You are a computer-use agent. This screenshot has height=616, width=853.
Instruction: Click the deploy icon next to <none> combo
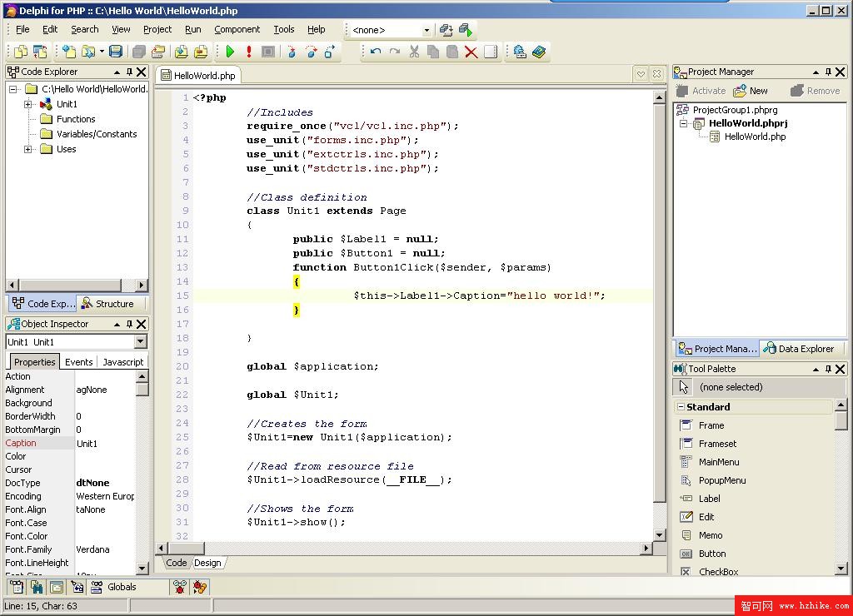(446, 30)
